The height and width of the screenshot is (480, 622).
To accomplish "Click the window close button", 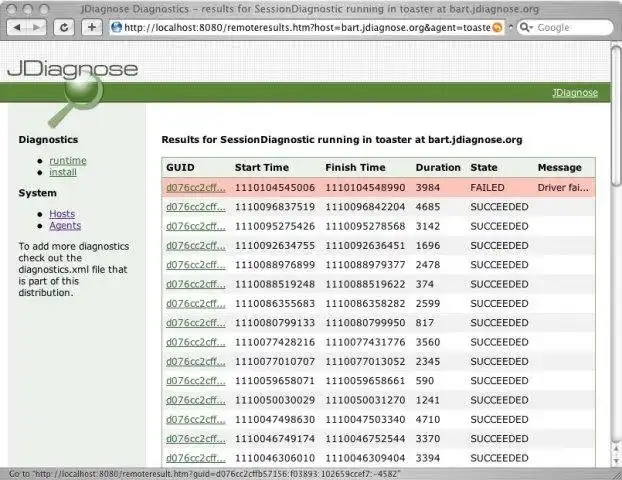I will coord(11,9).
